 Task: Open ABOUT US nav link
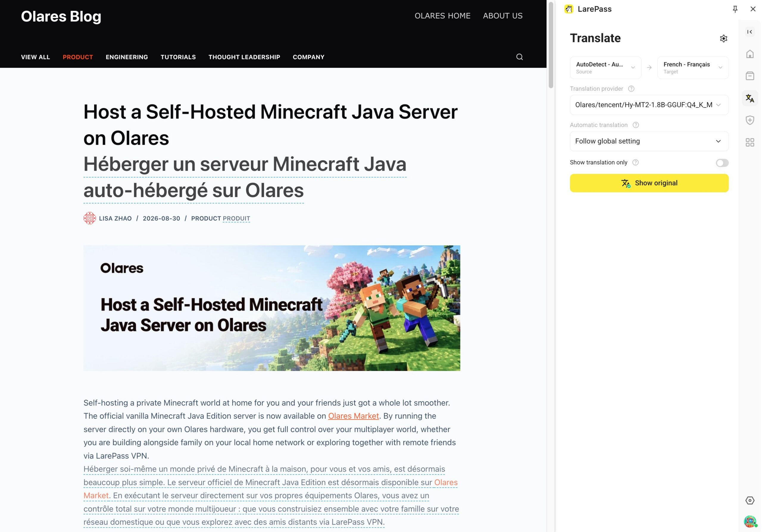[x=502, y=15]
